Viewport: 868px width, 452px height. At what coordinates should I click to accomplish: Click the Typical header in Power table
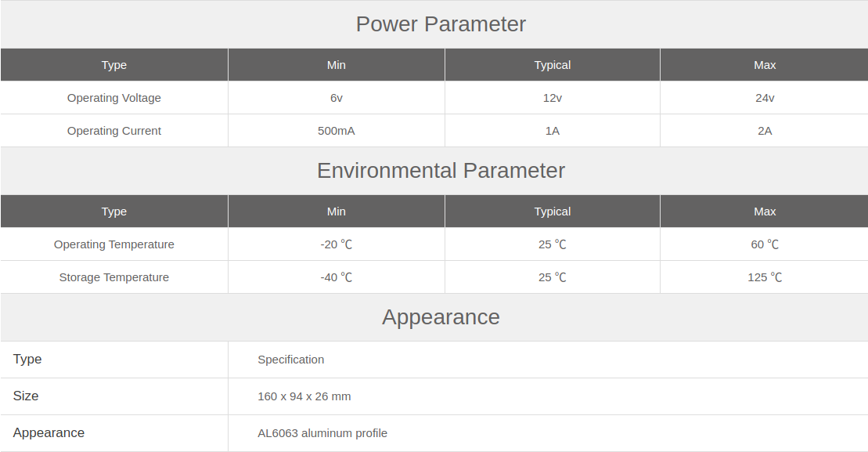coord(552,65)
